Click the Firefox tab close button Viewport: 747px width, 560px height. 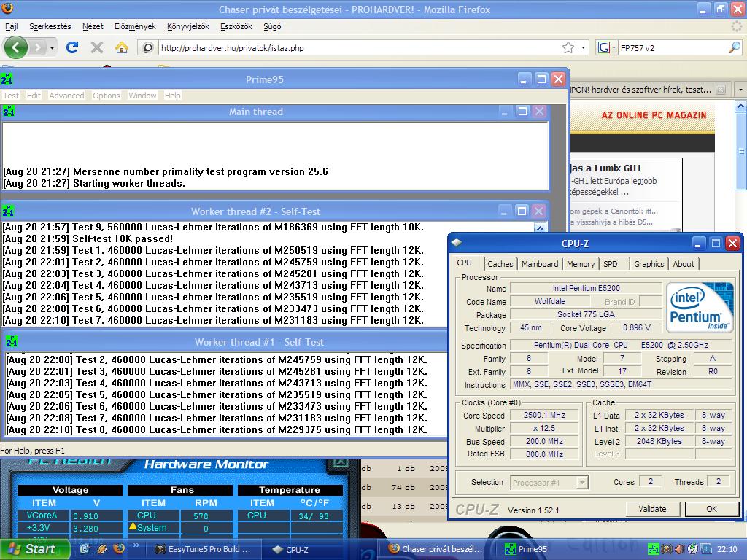(721, 90)
